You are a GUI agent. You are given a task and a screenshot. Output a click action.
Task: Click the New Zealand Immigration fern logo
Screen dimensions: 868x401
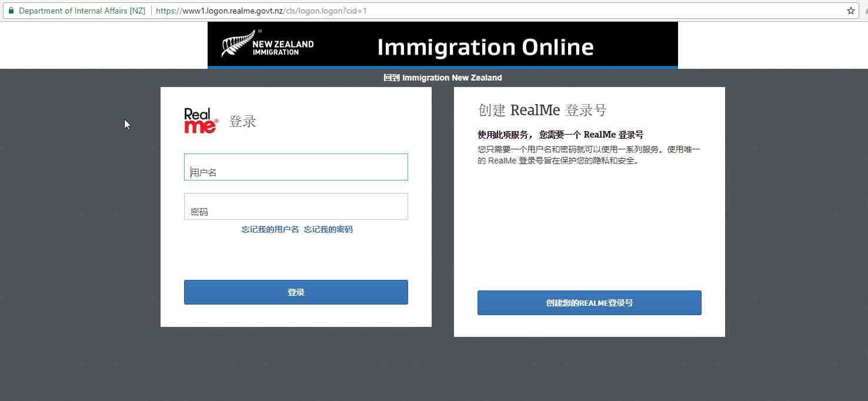[x=268, y=45]
